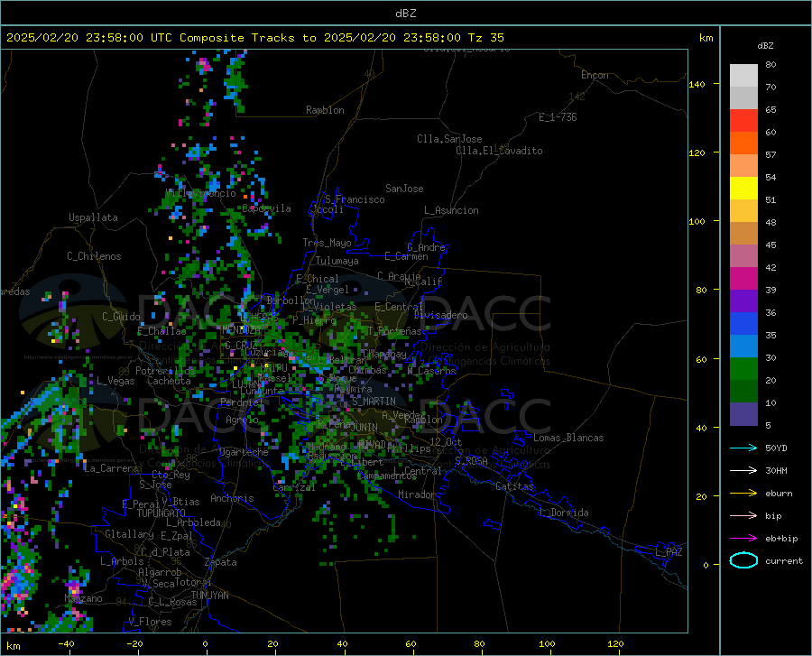
Task: Click the 'Potrerillos' map label
Action: click(x=165, y=371)
